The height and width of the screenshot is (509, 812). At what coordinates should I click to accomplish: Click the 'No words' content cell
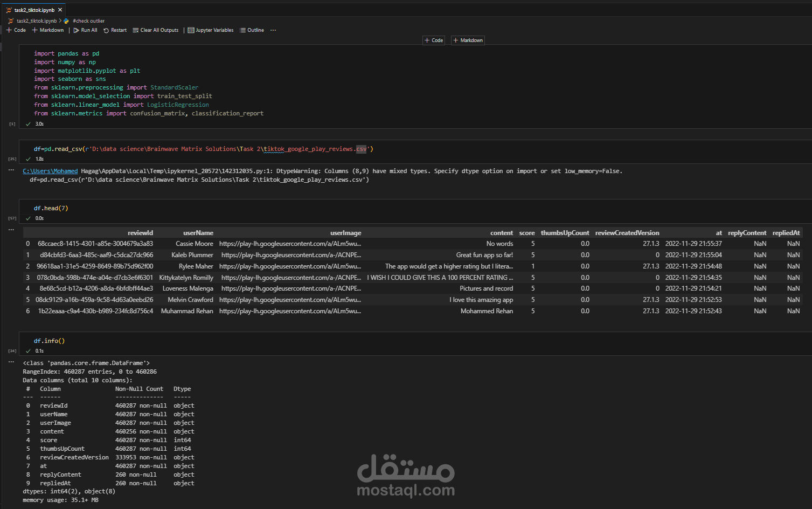pos(499,244)
